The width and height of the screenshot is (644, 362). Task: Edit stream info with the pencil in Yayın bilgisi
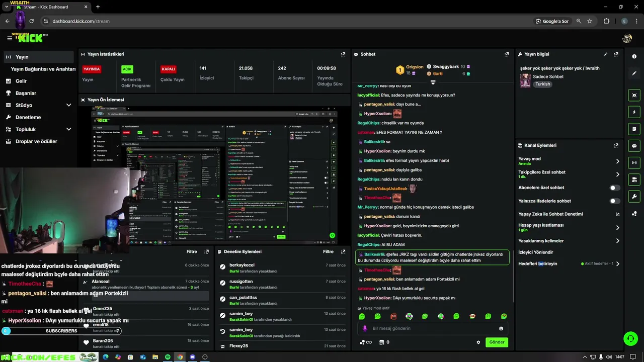pyautogui.click(x=605, y=54)
